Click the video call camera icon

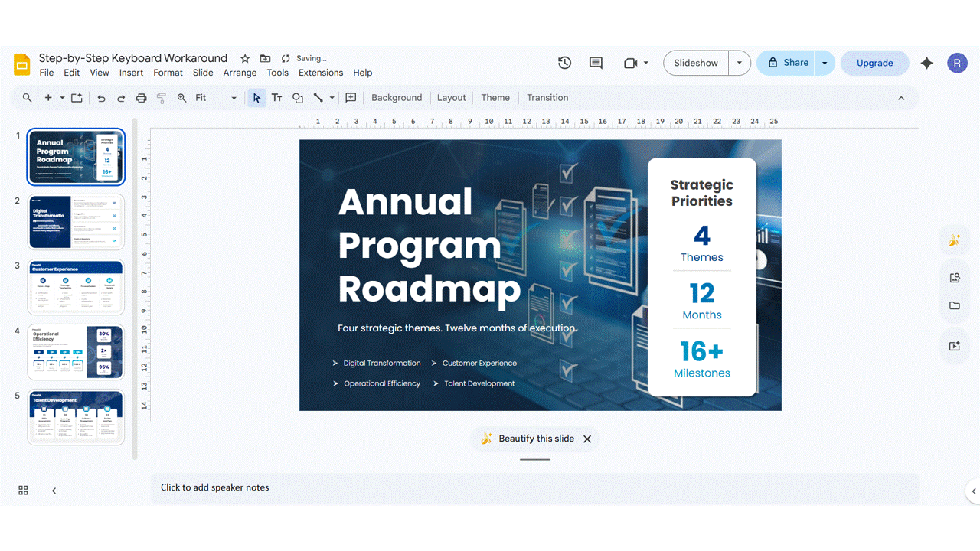pyautogui.click(x=630, y=63)
